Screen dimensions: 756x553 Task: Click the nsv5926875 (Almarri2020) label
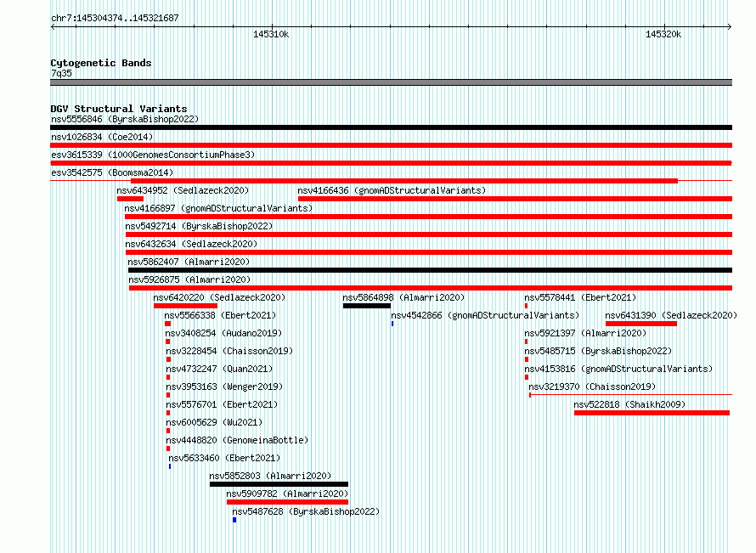(x=189, y=279)
